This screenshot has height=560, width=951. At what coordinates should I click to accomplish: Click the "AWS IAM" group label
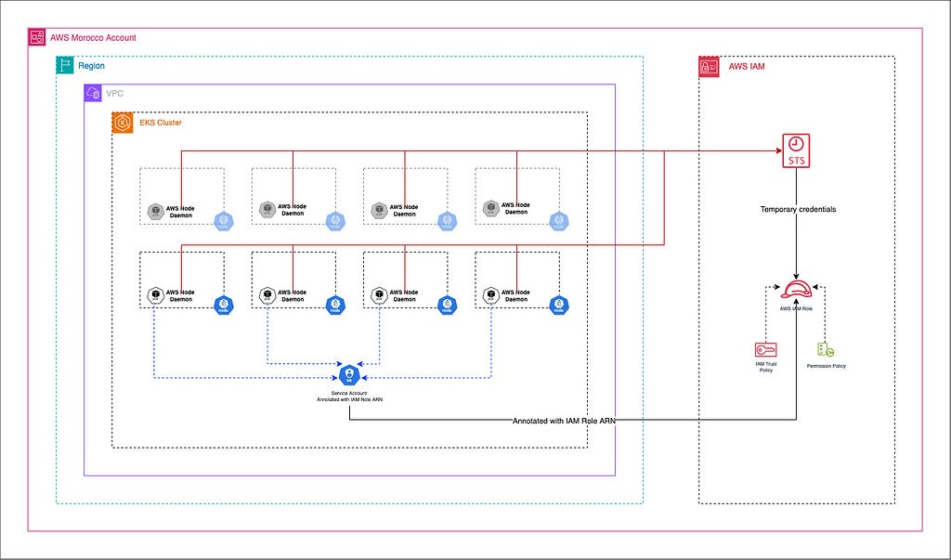[x=747, y=67]
